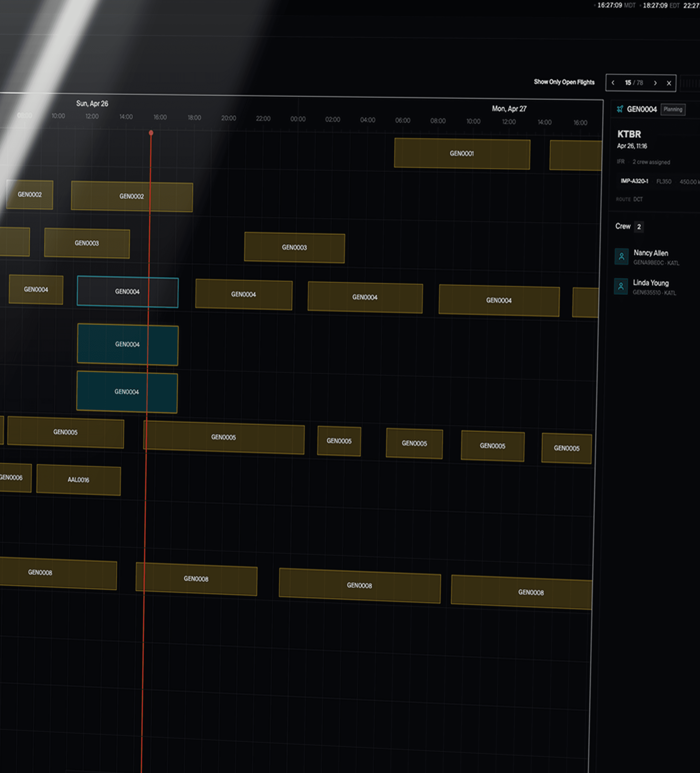Click Nancy Allen's crew avatar icon
Screen dimensions: 700x773
pyautogui.click(x=621, y=256)
